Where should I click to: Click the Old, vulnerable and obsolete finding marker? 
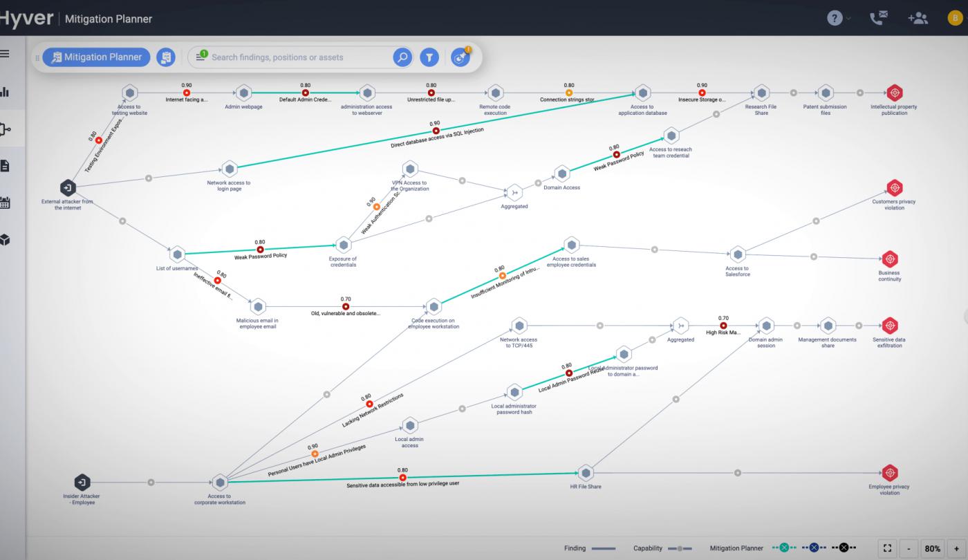tap(346, 306)
